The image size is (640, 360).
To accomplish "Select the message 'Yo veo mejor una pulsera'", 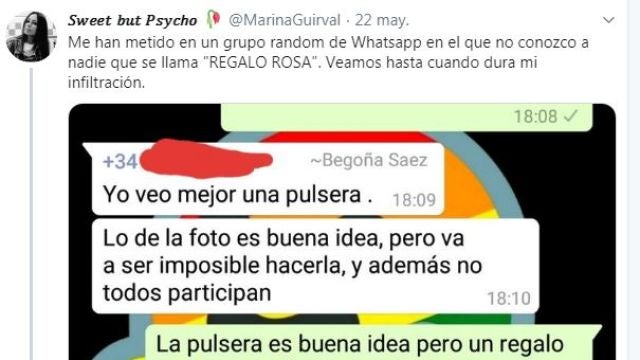I will point(238,194).
